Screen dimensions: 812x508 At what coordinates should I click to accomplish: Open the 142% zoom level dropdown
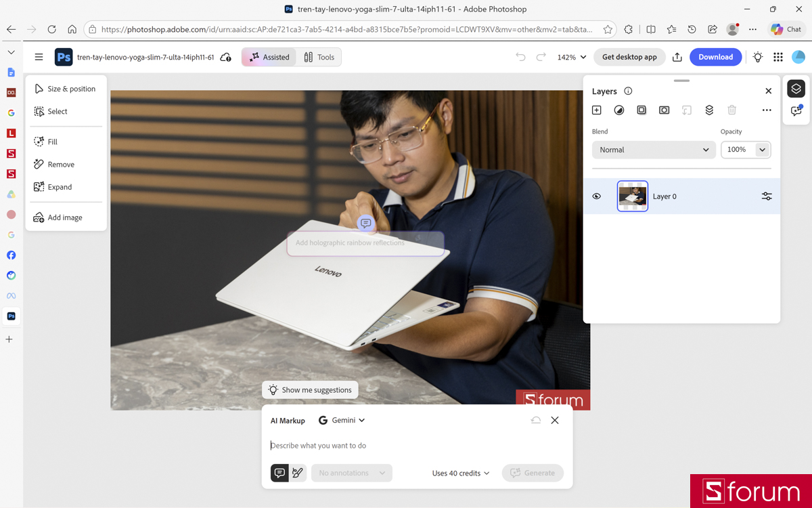pyautogui.click(x=572, y=57)
